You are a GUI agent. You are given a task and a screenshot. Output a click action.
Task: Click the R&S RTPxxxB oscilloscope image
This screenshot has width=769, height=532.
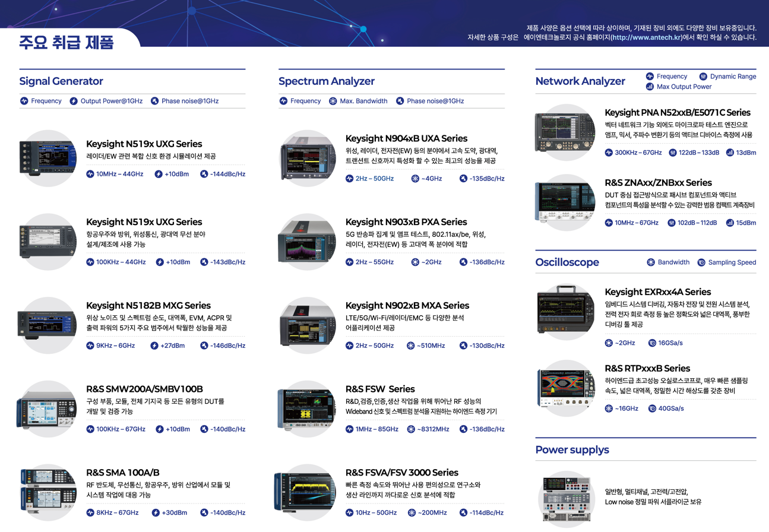click(x=566, y=388)
